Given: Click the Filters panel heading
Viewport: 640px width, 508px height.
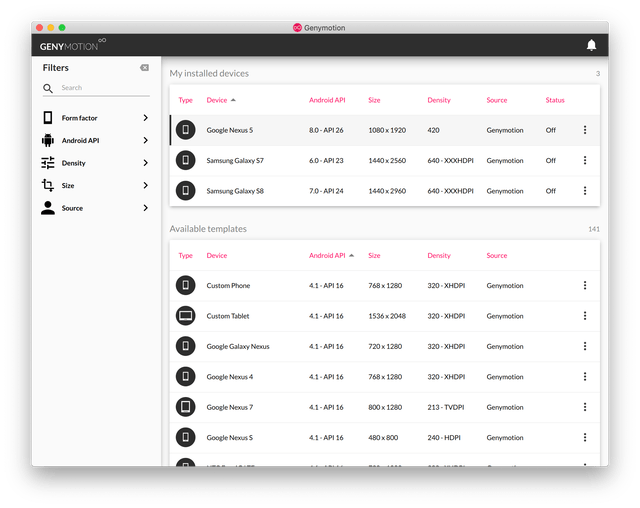Looking at the screenshot, I should 56,68.
